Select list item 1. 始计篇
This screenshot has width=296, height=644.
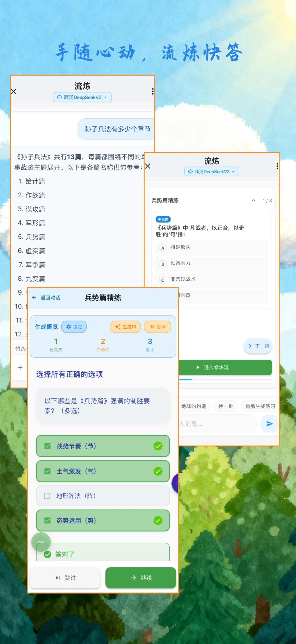coord(32,181)
